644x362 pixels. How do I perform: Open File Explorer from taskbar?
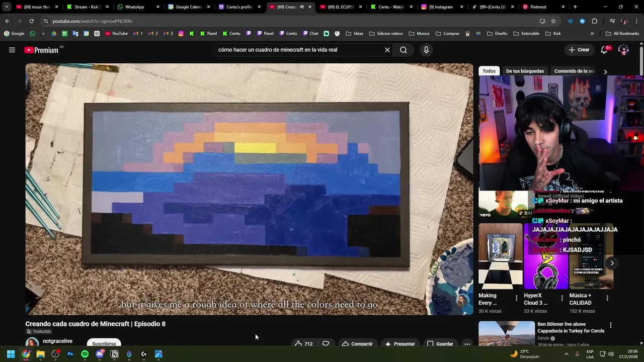40,354
